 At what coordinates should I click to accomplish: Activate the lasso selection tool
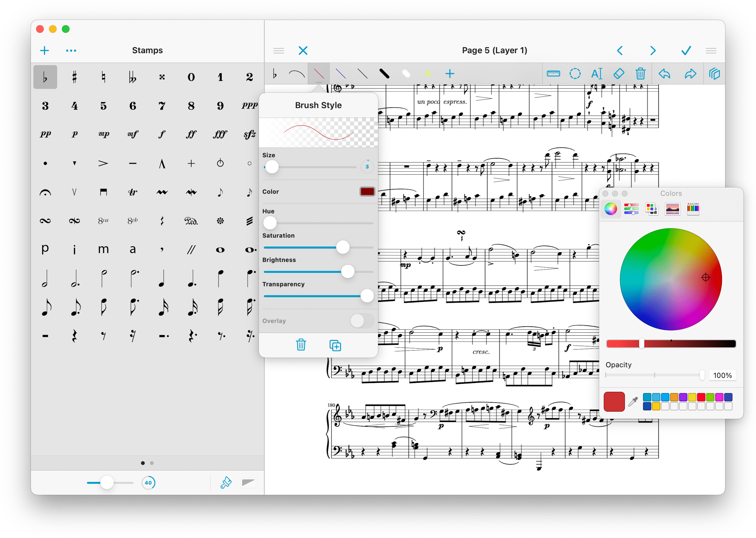click(575, 73)
